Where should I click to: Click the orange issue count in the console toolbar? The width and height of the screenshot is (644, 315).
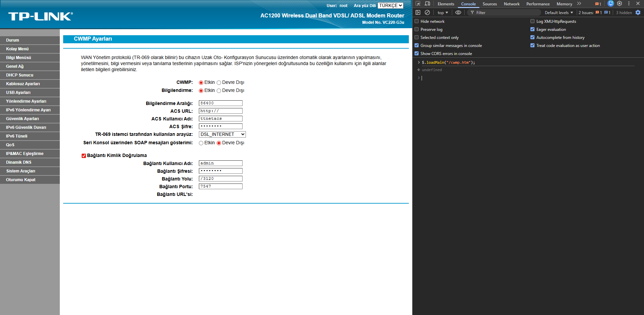(x=599, y=13)
